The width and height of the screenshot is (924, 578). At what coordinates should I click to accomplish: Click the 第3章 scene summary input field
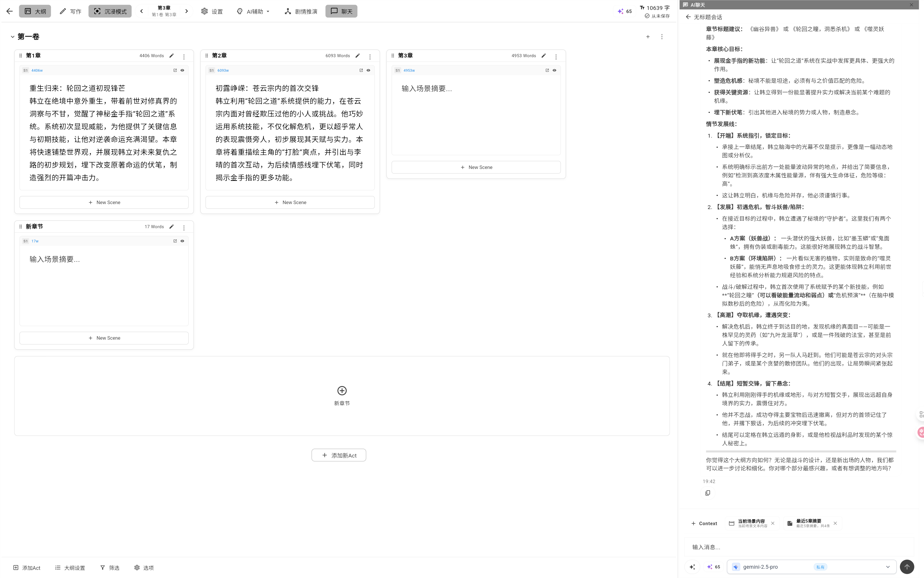click(x=476, y=115)
